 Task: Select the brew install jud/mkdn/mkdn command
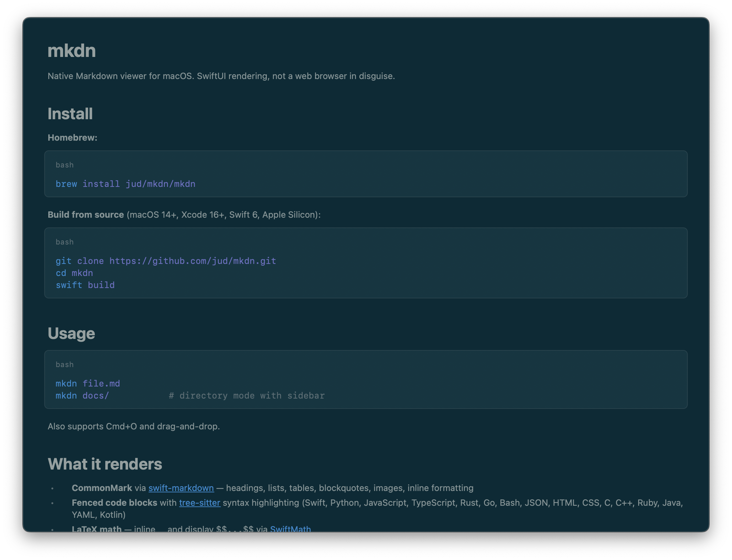pos(125,184)
